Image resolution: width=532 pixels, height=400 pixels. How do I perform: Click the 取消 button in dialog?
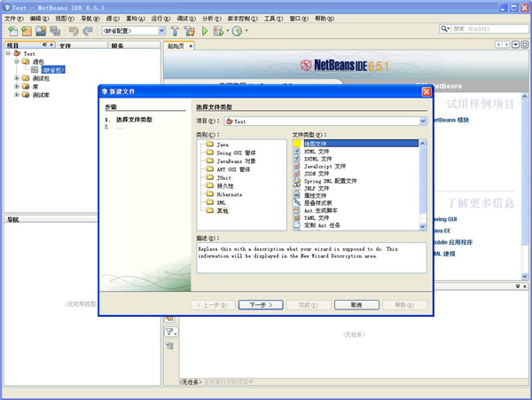click(356, 305)
